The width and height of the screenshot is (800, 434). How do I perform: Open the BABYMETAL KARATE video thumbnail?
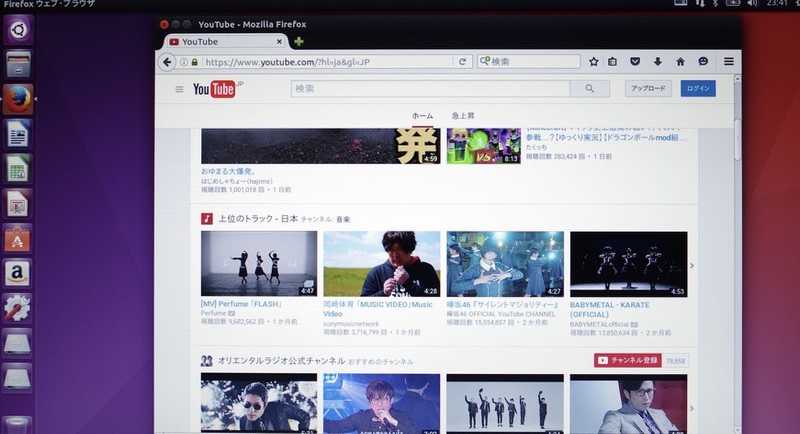[x=629, y=265]
